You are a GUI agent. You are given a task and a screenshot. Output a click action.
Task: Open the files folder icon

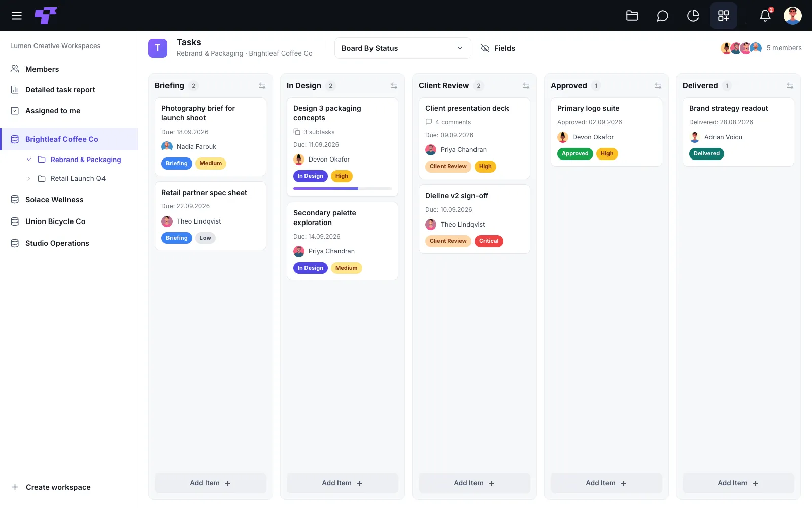tap(632, 16)
